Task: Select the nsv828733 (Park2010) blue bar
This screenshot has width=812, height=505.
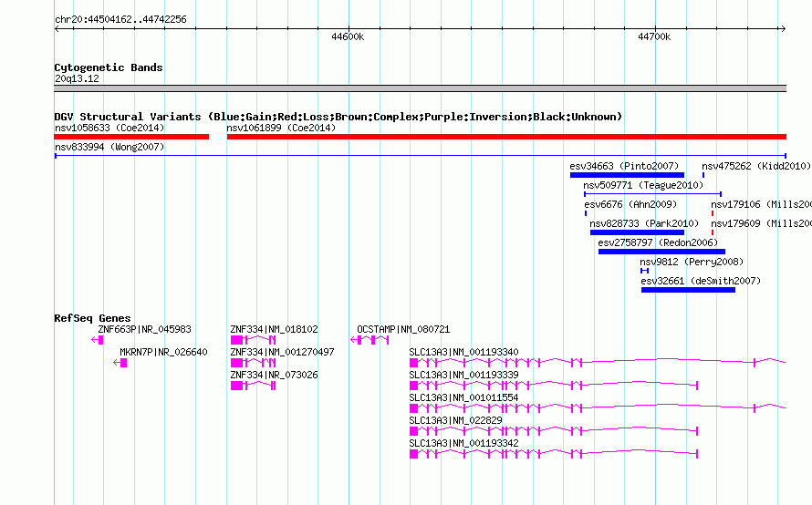Action: click(637, 232)
